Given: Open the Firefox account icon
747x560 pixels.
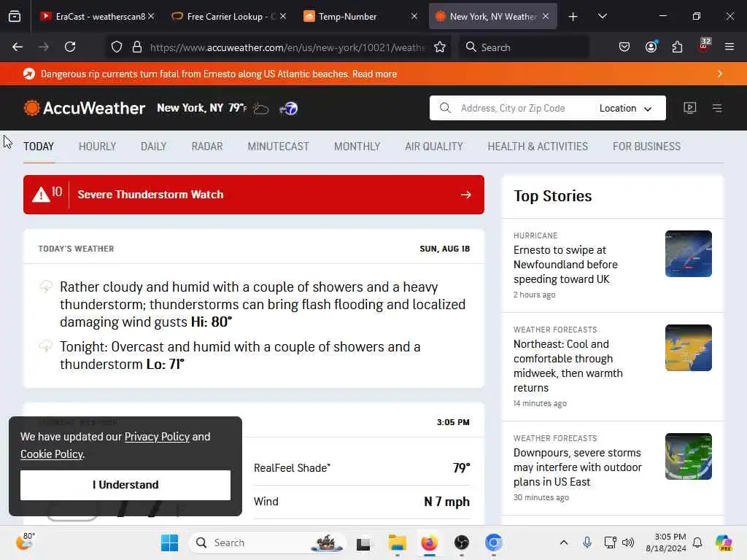Looking at the screenshot, I should [x=651, y=47].
